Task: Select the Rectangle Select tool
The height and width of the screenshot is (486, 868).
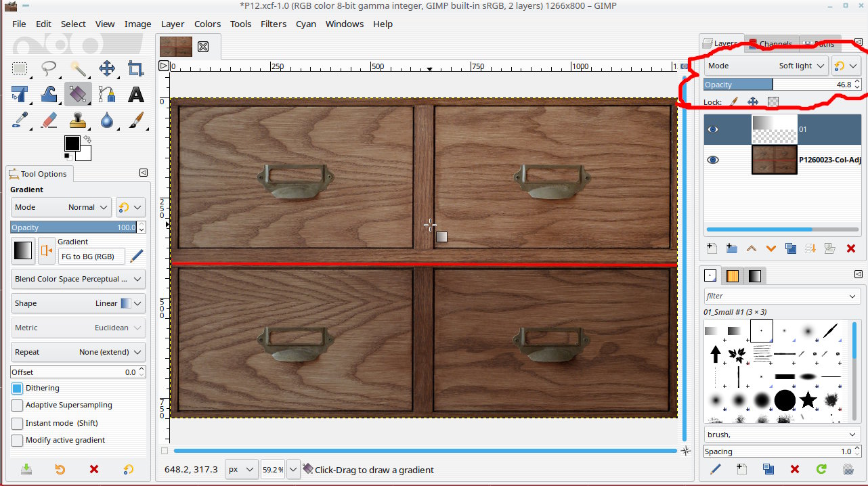Action: click(20, 68)
